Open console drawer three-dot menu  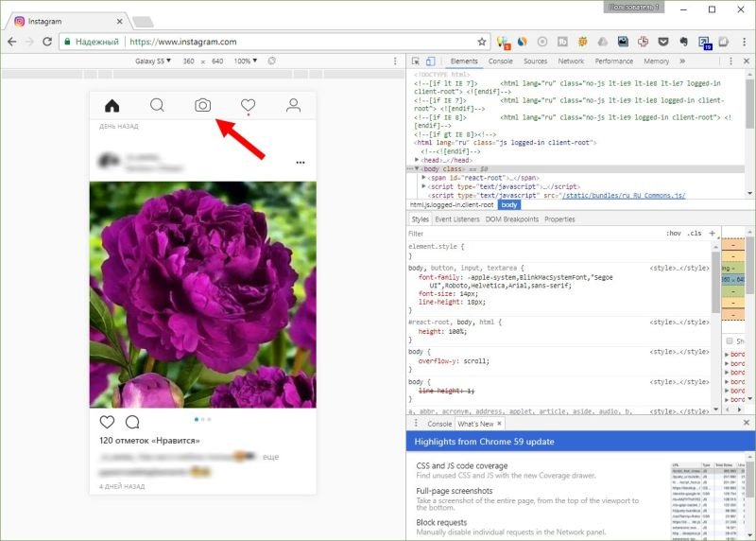coord(416,423)
